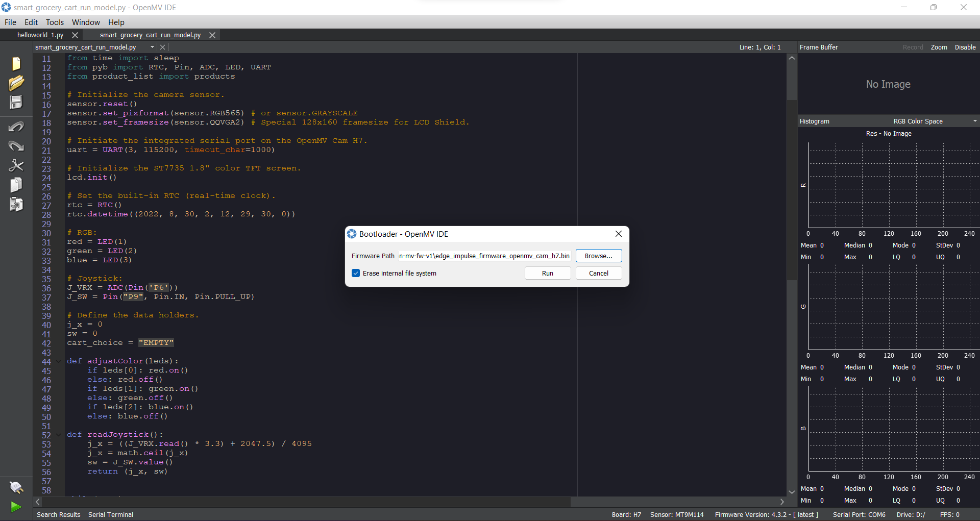Click the scroll down arrow of editor

pyautogui.click(x=792, y=492)
